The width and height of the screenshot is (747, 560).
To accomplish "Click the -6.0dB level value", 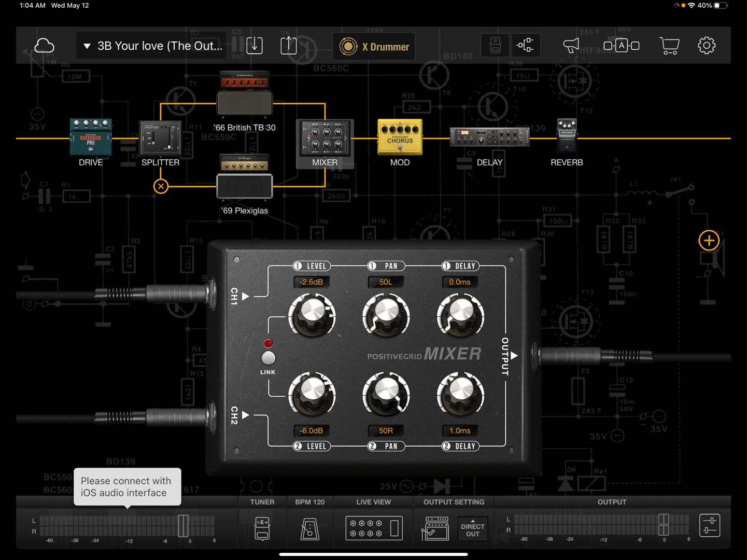I will click(x=312, y=430).
